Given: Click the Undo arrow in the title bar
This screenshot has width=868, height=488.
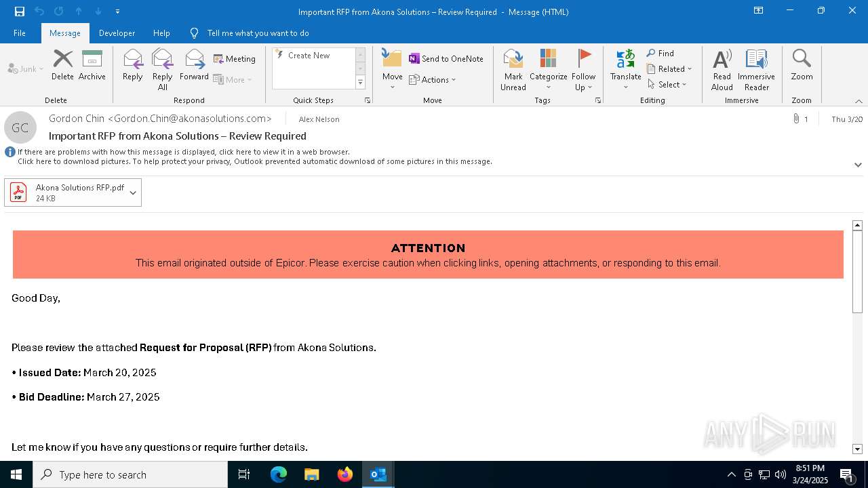Looking at the screenshot, I should point(39,12).
